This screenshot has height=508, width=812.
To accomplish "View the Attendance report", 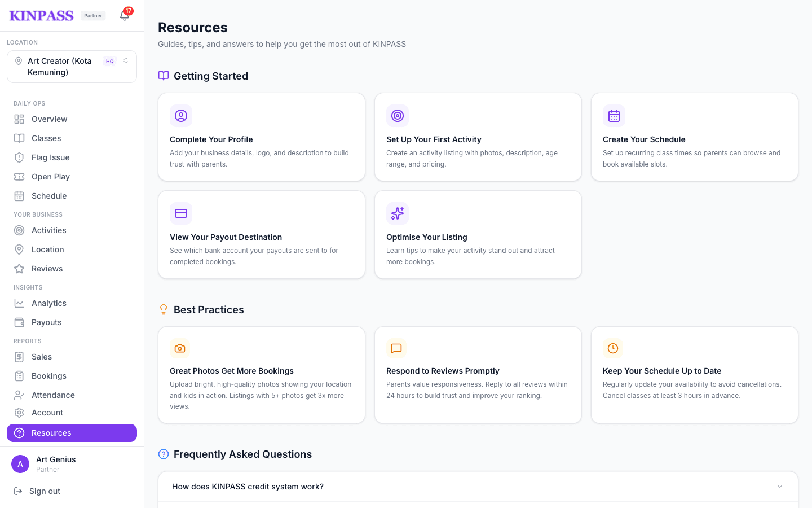I will click(x=72, y=395).
